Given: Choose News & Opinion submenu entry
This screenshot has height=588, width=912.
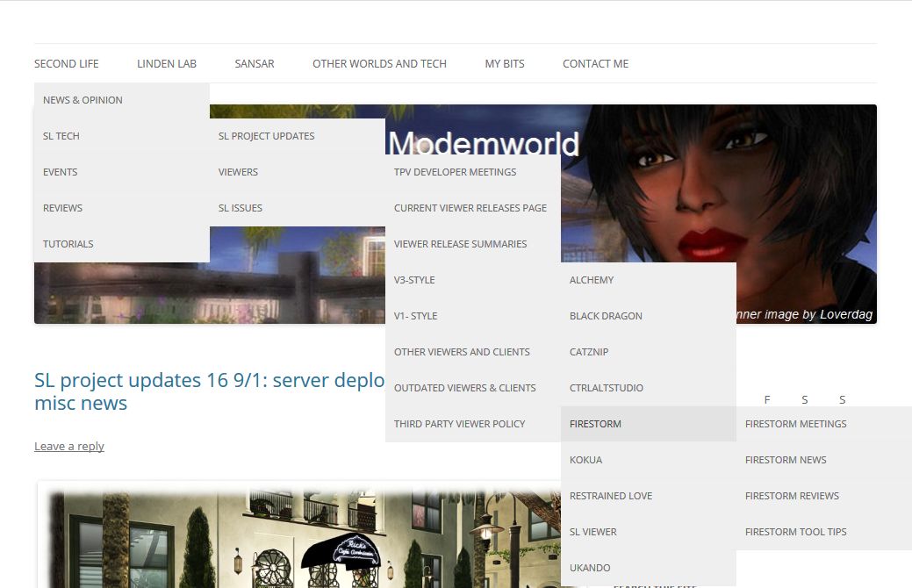Looking at the screenshot, I should (83, 100).
